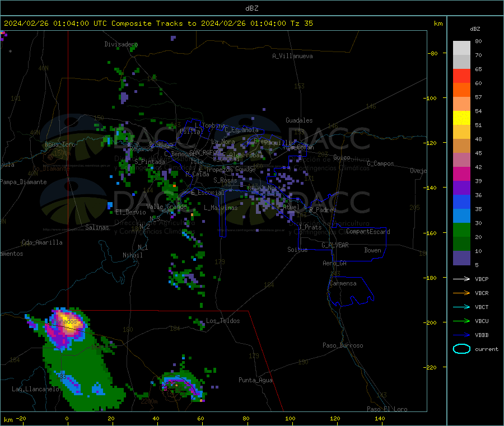Click the 'dBZ' title at the top

coord(251,8)
